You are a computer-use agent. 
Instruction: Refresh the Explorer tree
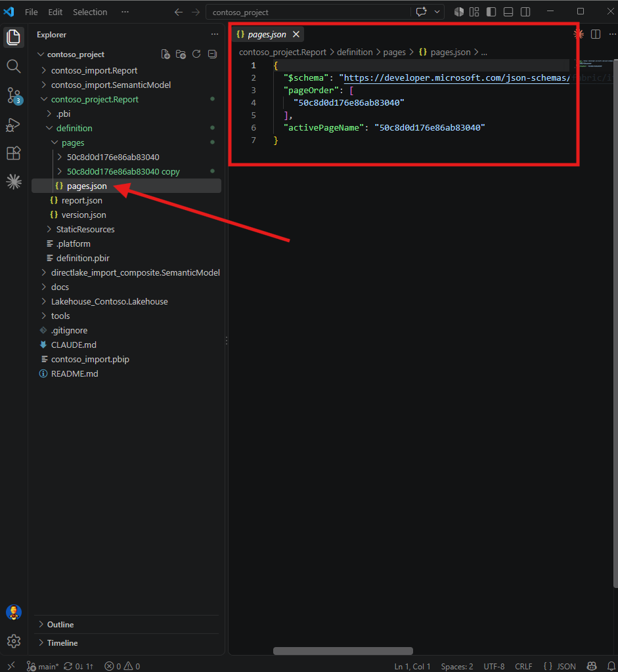point(196,54)
